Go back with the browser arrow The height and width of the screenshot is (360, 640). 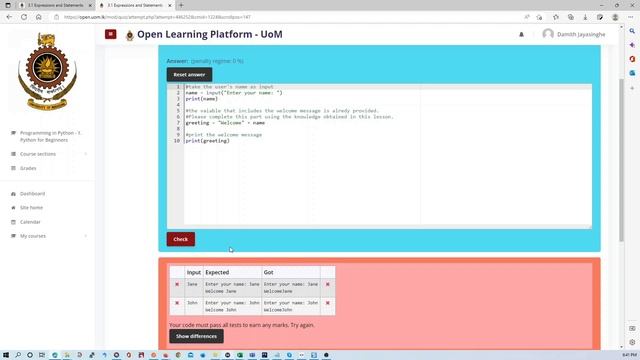9,17
